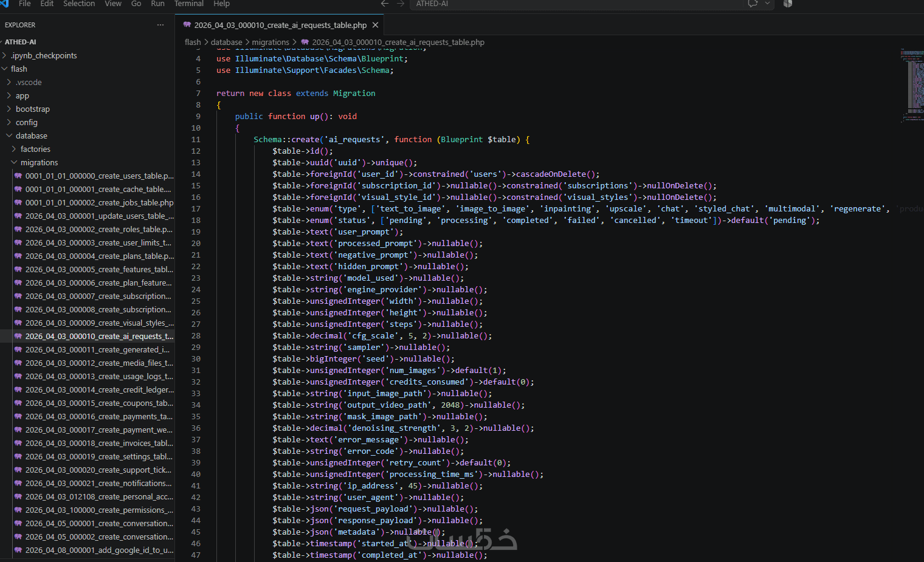Click 'database' in the breadcrumb
Viewport: 924px width, 562px height.
(227, 42)
